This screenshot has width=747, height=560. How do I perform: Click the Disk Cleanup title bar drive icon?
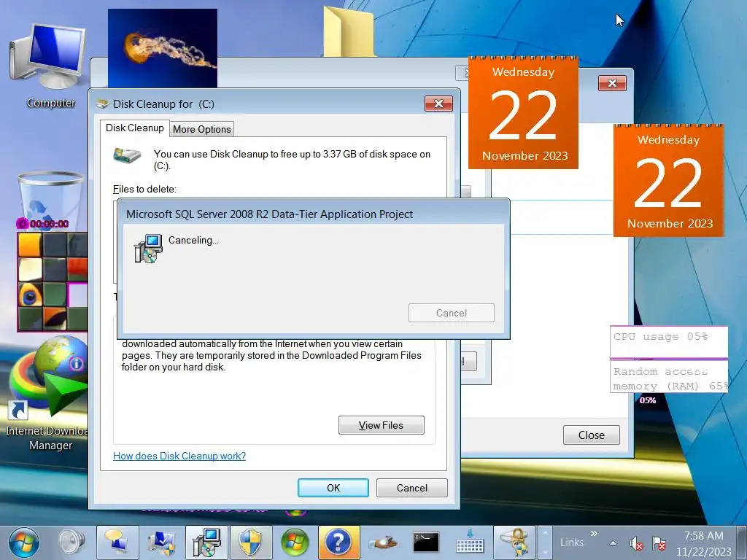[102, 104]
